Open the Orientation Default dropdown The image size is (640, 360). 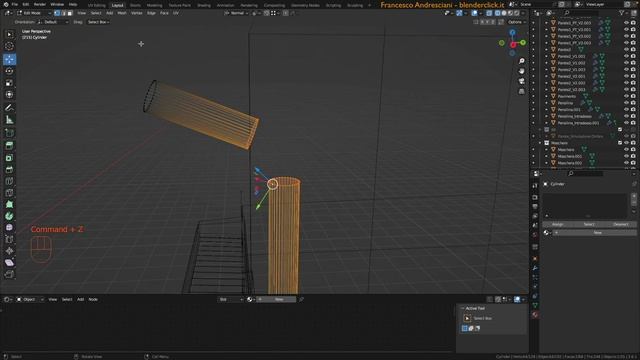coord(53,22)
